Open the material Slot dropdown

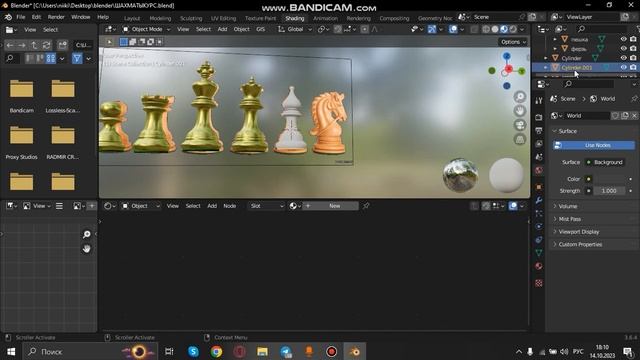[267, 206]
